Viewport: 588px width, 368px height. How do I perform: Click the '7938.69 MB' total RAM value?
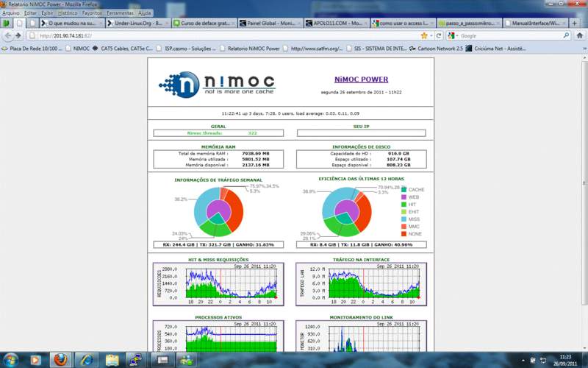[x=256, y=154]
